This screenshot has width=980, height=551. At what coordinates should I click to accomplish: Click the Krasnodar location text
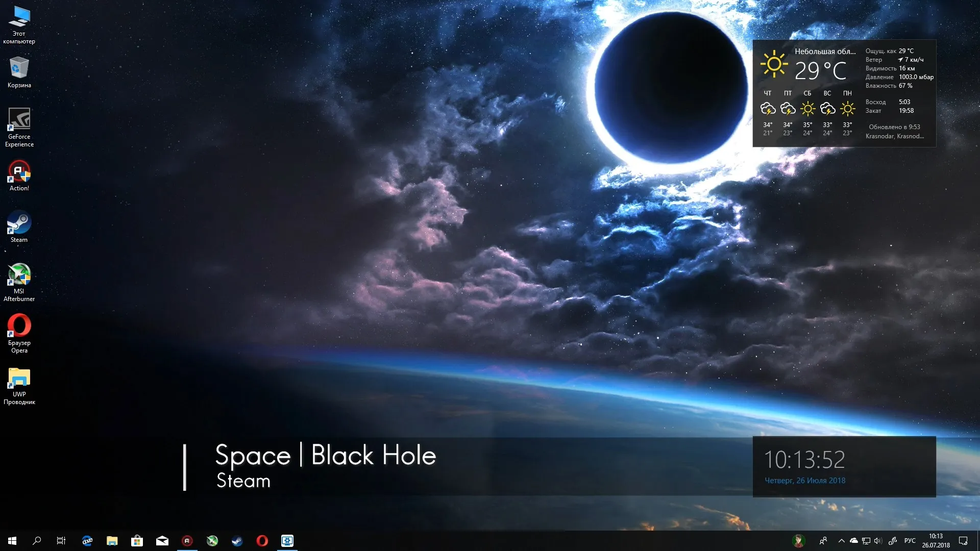[x=894, y=136]
